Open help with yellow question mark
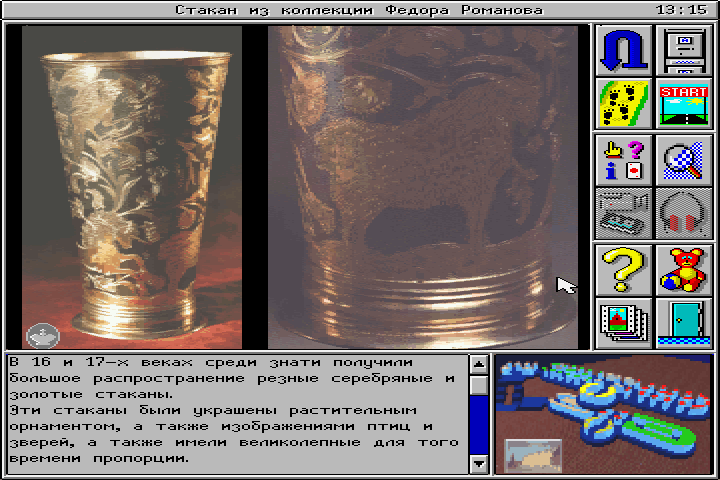Image resolution: width=720 pixels, height=480 pixels. tap(624, 271)
